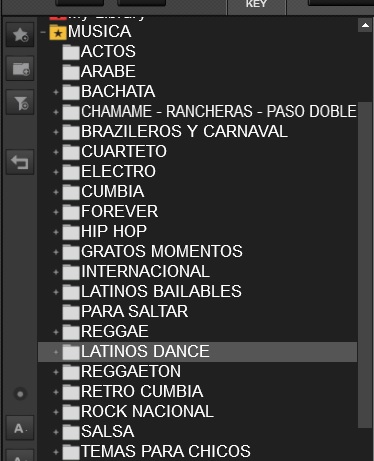The height and width of the screenshot is (461, 374).
Task: Select the PARA SALTAR folder
Action: 134,311
